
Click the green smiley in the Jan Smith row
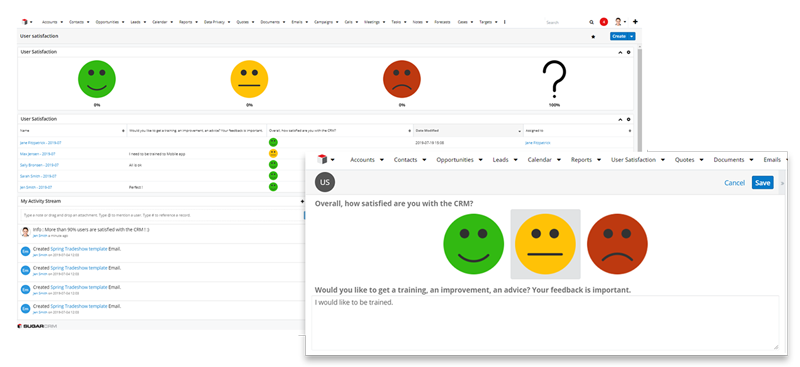273,187
